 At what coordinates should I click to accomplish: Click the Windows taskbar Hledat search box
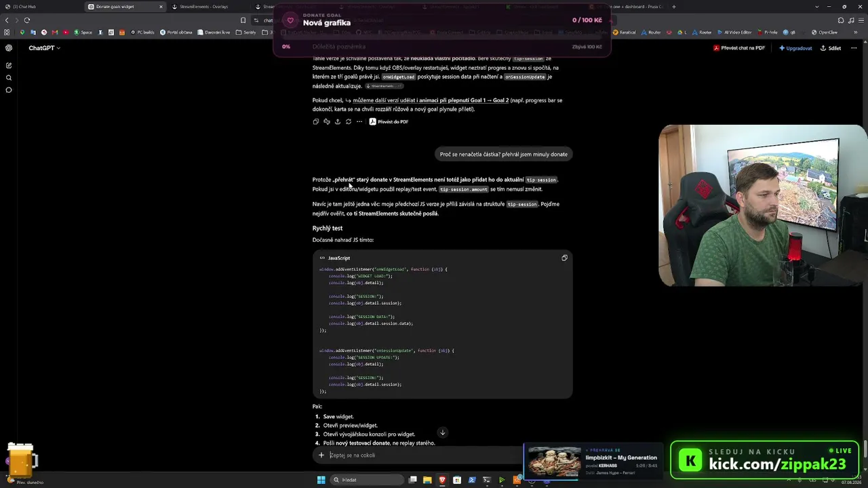click(x=366, y=480)
